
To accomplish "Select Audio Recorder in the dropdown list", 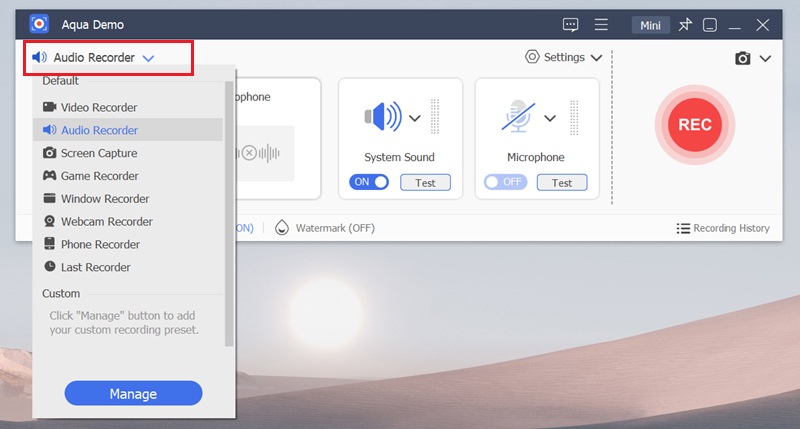I will [x=128, y=130].
